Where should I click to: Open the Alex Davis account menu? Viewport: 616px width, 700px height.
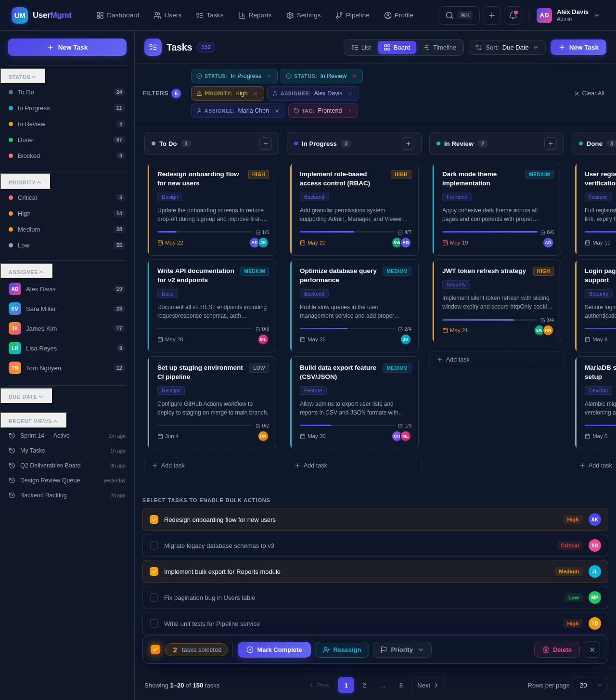568,15
